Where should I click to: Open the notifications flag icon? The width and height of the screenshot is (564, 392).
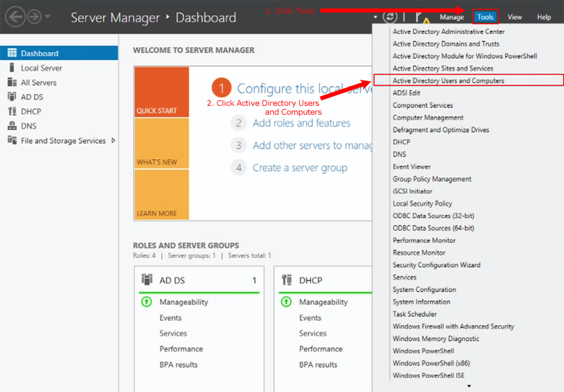422,17
